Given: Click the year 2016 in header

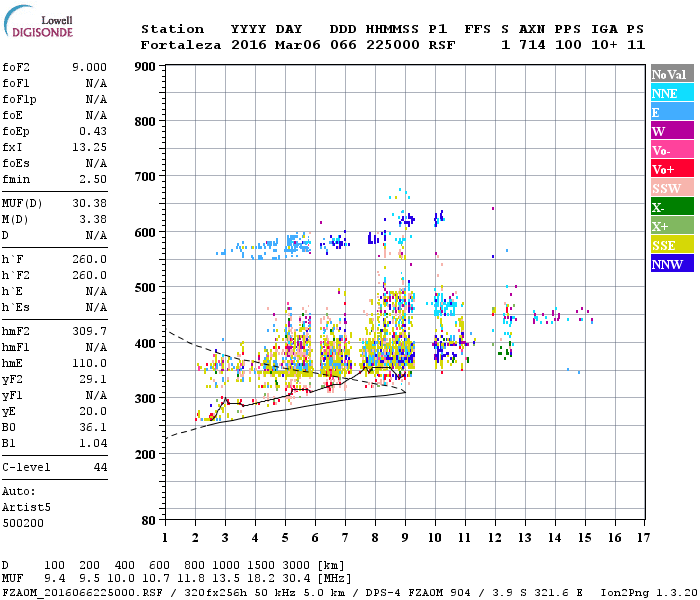Looking at the screenshot, I should (249, 45).
